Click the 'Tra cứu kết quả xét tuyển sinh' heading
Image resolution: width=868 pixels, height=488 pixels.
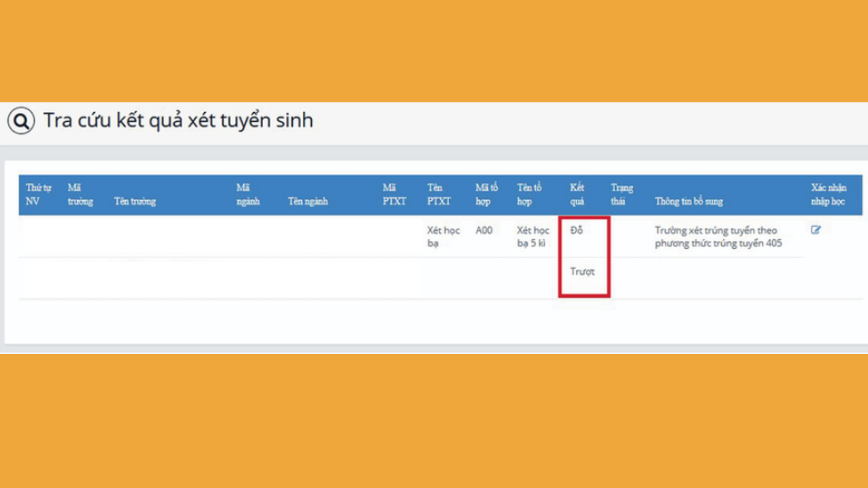(178, 121)
